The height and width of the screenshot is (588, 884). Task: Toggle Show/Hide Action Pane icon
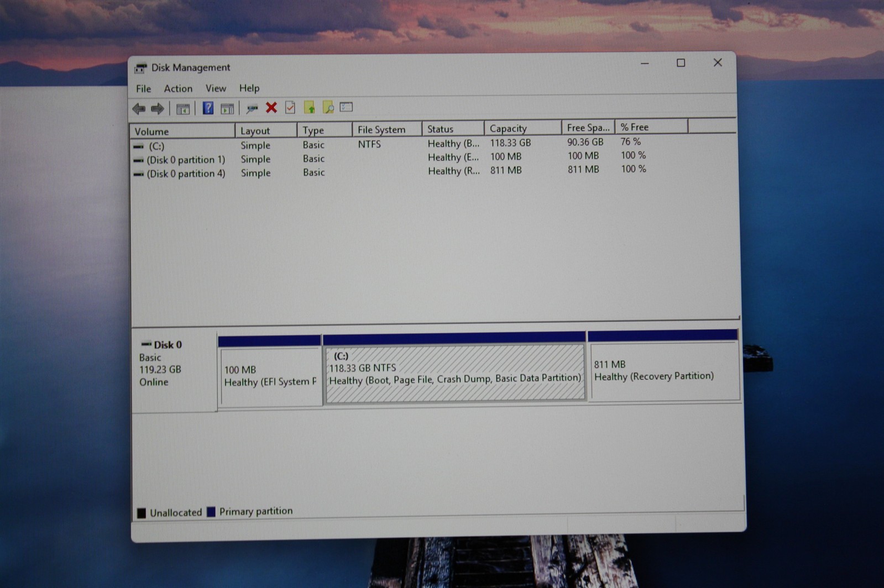pyautogui.click(x=227, y=109)
